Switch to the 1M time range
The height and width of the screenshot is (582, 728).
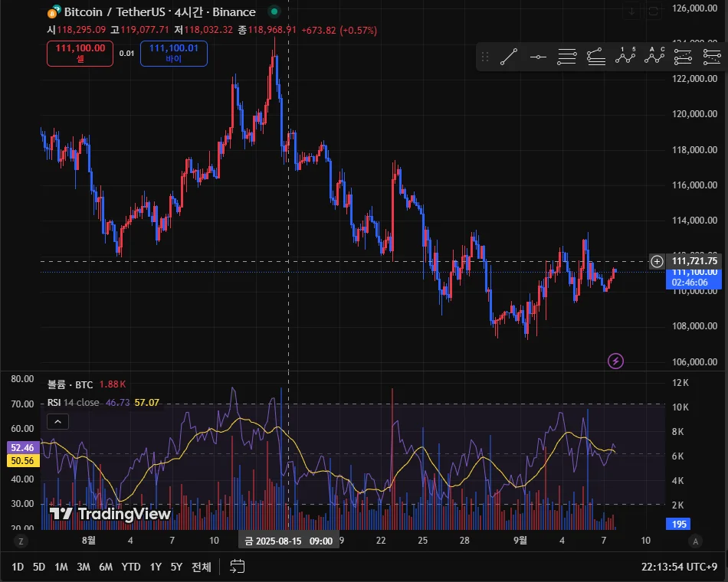61,567
